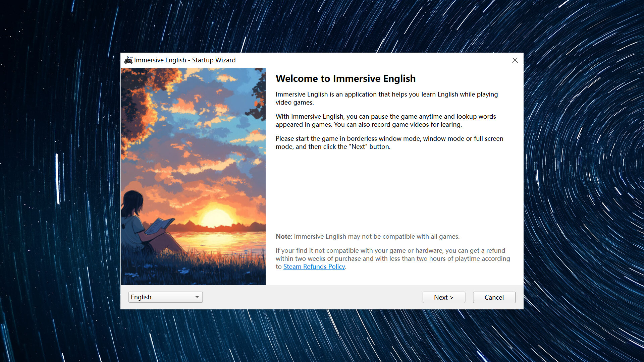The width and height of the screenshot is (644, 362).
Task: Expand the language combo box
Action: 165,297
